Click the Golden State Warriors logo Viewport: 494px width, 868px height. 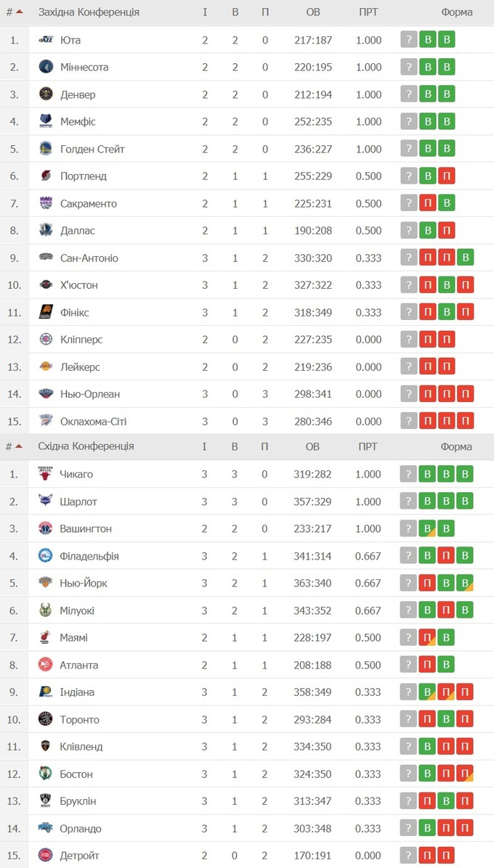pos(46,149)
